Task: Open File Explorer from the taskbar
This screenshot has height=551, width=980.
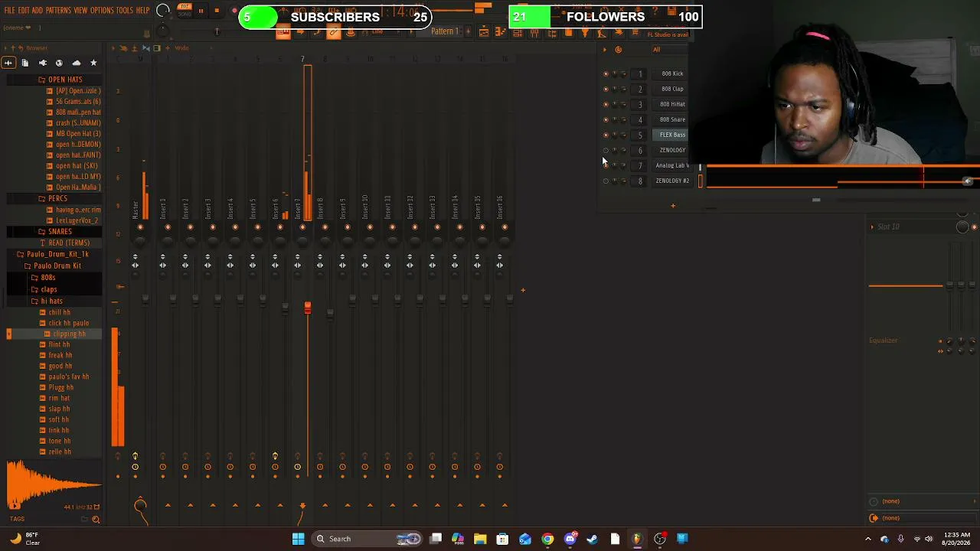Action: point(480,539)
